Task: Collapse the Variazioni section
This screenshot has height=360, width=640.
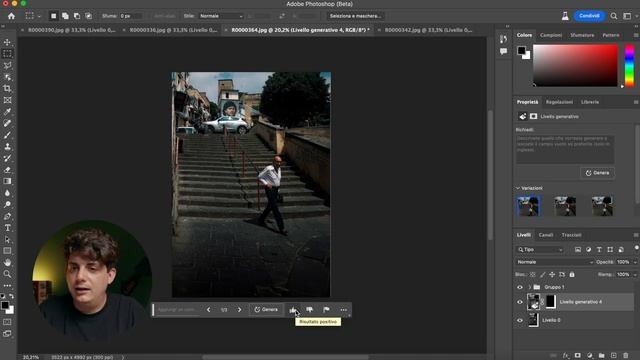Action: click(x=518, y=188)
